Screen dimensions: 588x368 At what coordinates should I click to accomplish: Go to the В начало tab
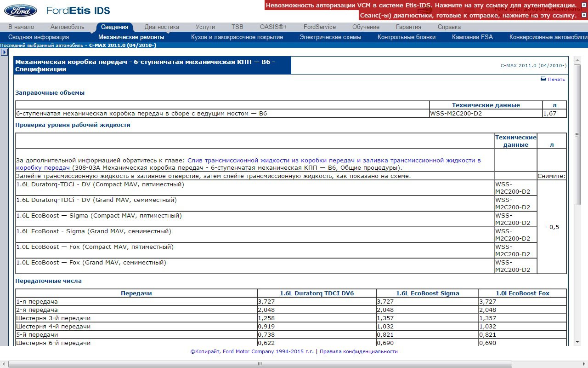point(21,27)
